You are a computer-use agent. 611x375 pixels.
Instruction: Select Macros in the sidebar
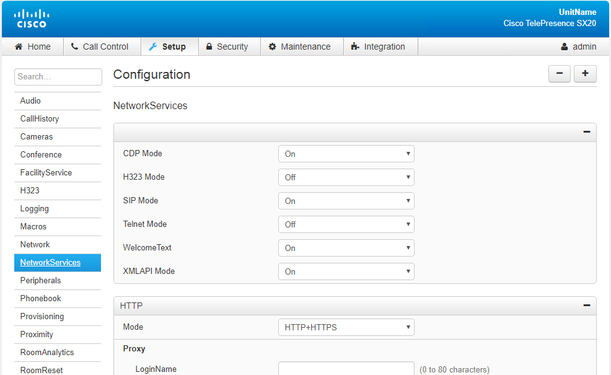tap(58, 226)
